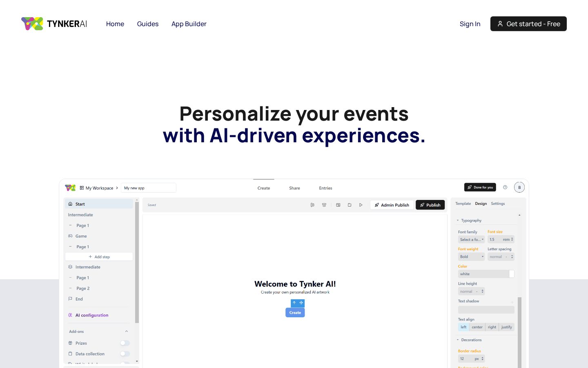This screenshot has height=368, width=588.
Task: Click the Done for you button
Action: pos(480,187)
